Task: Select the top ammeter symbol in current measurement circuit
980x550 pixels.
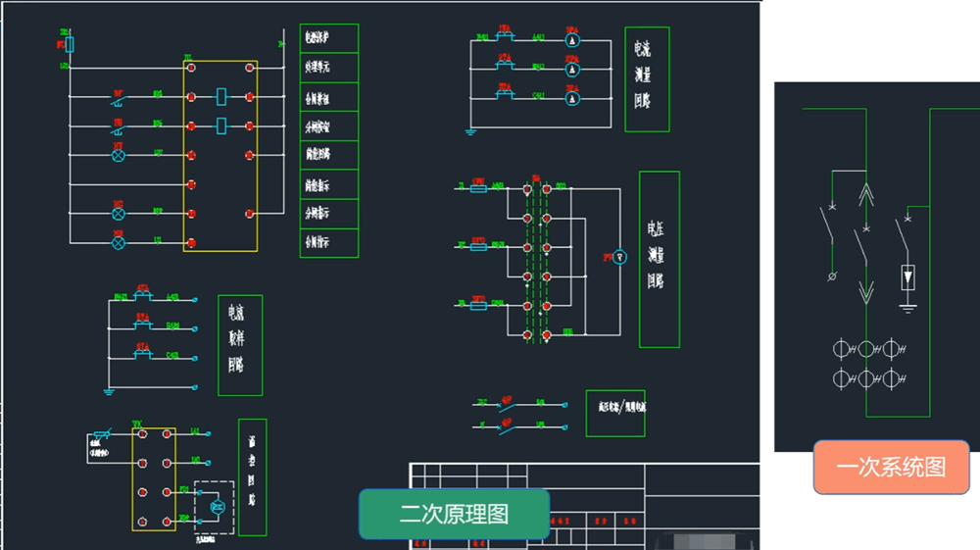Action: (573, 40)
